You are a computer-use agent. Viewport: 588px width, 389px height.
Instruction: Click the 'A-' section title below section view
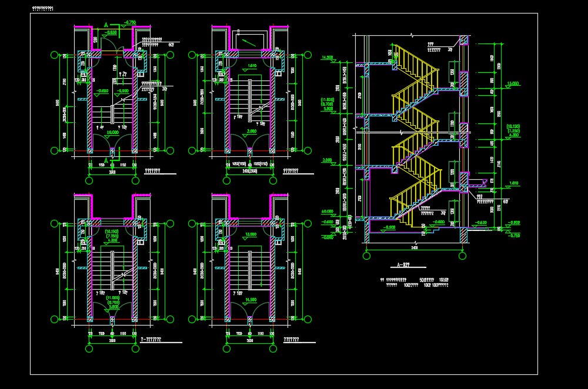[x=402, y=264]
